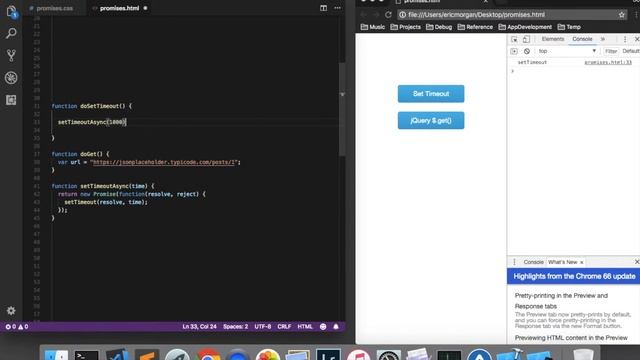Viewport: 640px width, 360px height.
Task: Toggle DevTools device toolbar
Action: coord(526,39)
